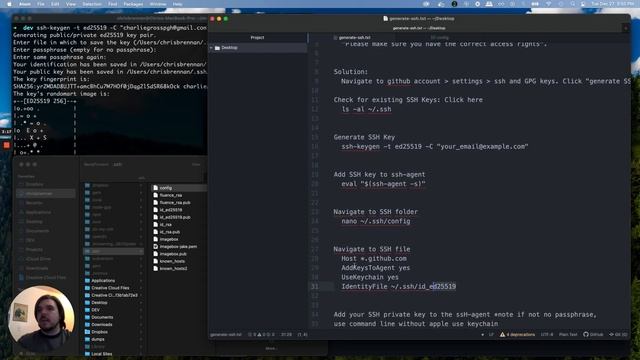Click line 31 number in the Atom gutter
The width and height of the screenshot is (640, 360).
[x=315, y=287]
